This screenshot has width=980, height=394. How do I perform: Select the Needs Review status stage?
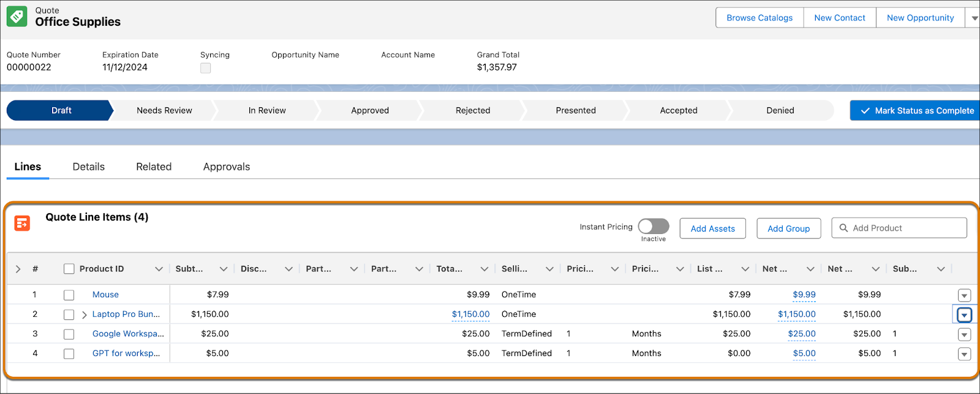point(164,110)
